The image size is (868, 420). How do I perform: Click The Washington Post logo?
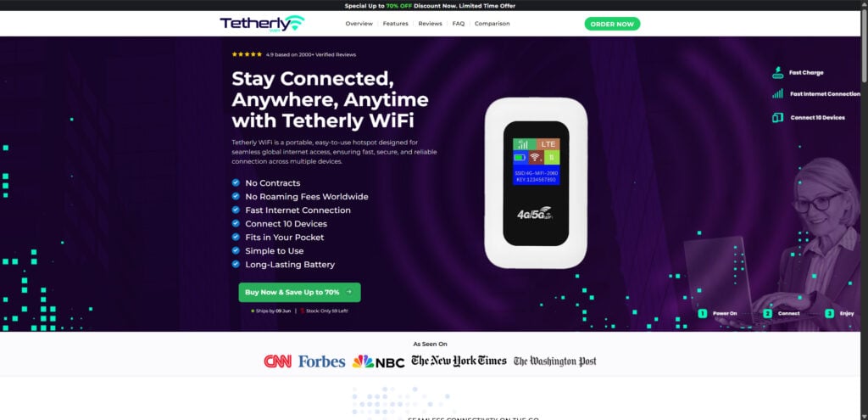click(x=554, y=361)
